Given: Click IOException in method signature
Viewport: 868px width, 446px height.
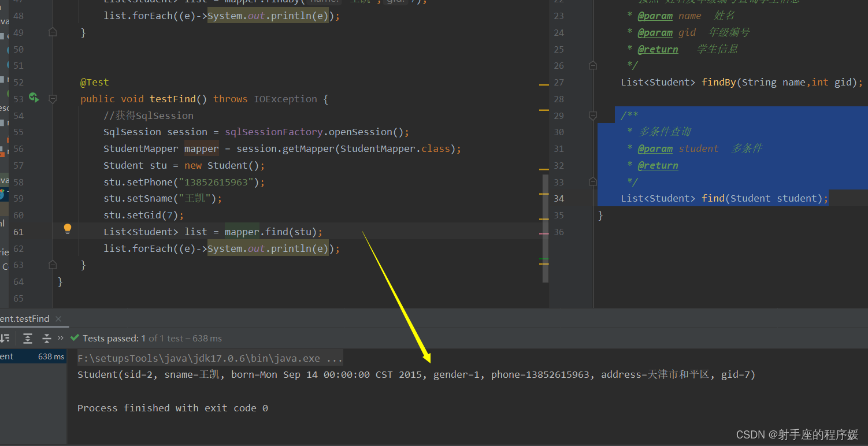Looking at the screenshot, I should coord(285,99).
